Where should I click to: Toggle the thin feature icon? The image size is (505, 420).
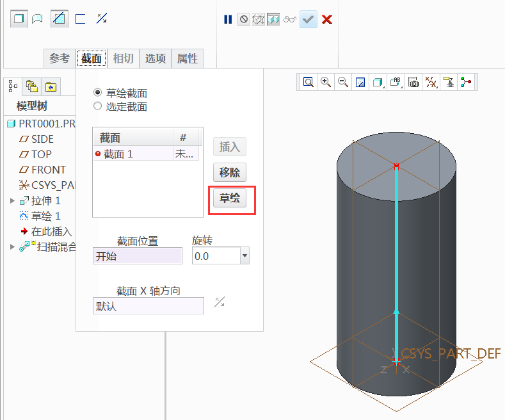(80, 19)
